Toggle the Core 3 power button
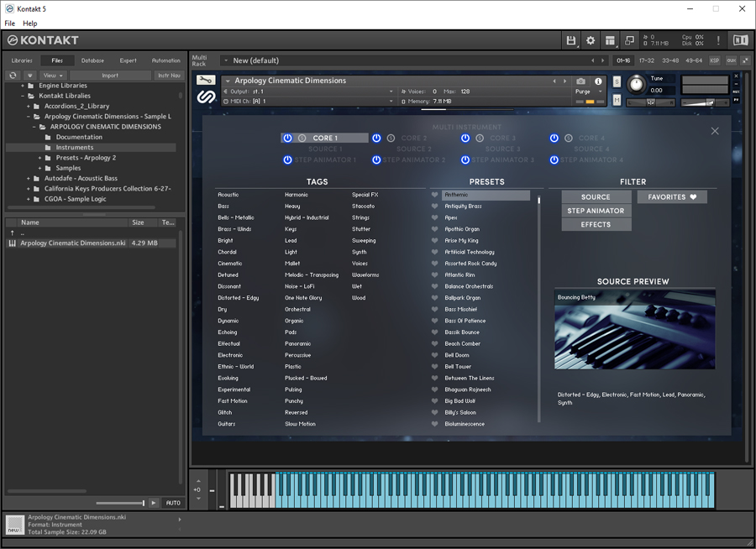The height and width of the screenshot is (549, 756). point(465,138)
